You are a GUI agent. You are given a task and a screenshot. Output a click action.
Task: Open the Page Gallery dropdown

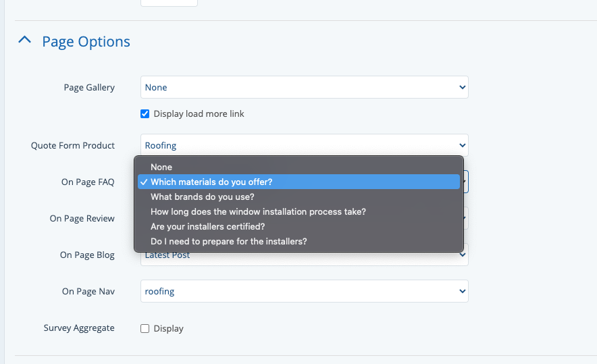click(304, 87)
